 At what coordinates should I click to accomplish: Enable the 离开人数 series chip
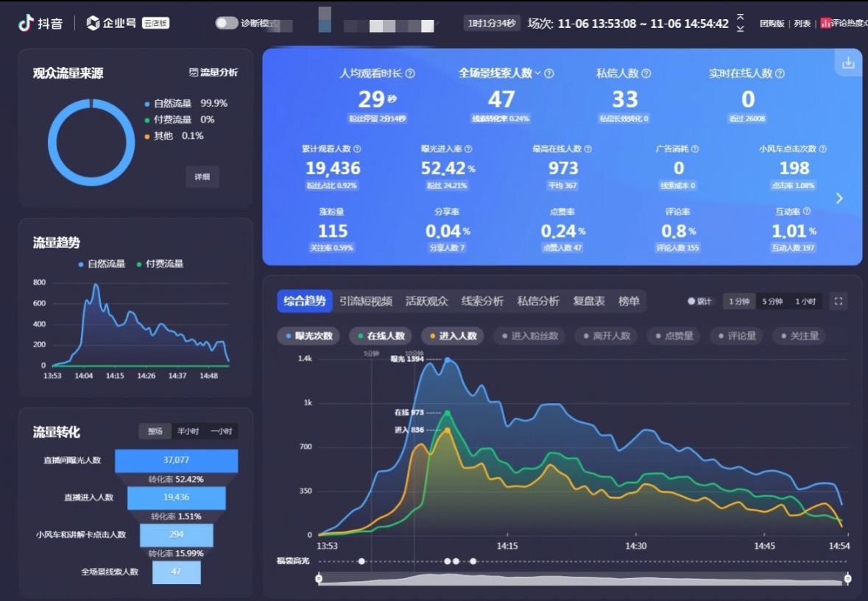coord(607,335)
